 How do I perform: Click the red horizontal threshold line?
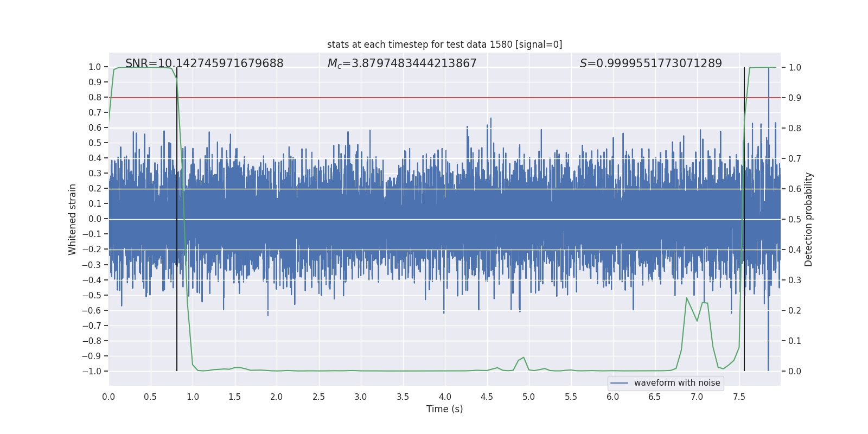tap(444, 98)
